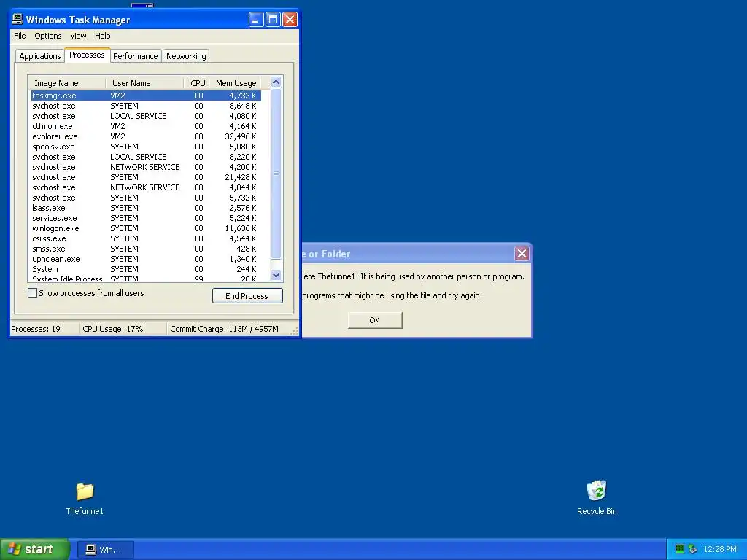Screen dimensions: 747x560
Task: Maximize the Windows Task Manager window
Action: click(x=273, y=20)
